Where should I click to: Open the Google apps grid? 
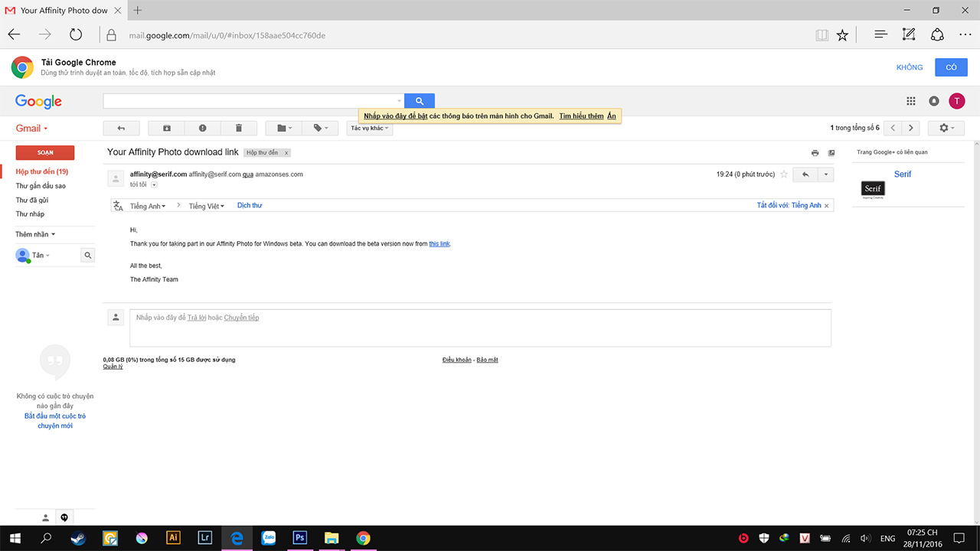point(911,101)
